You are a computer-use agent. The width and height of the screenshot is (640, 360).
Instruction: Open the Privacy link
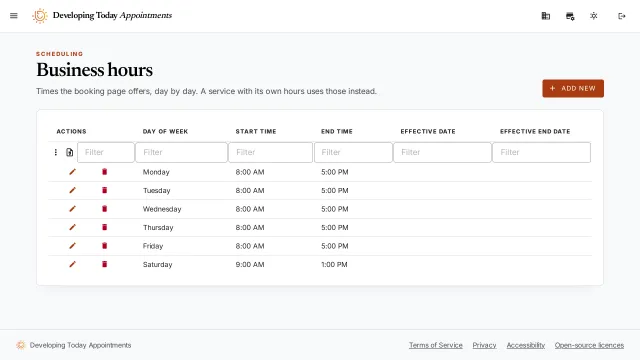tap(484, 345)
